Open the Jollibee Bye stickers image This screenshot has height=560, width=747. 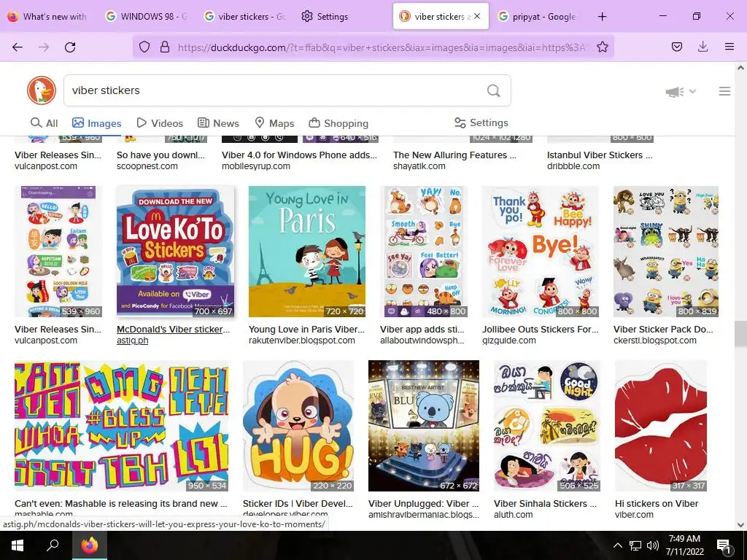point(541,251)
